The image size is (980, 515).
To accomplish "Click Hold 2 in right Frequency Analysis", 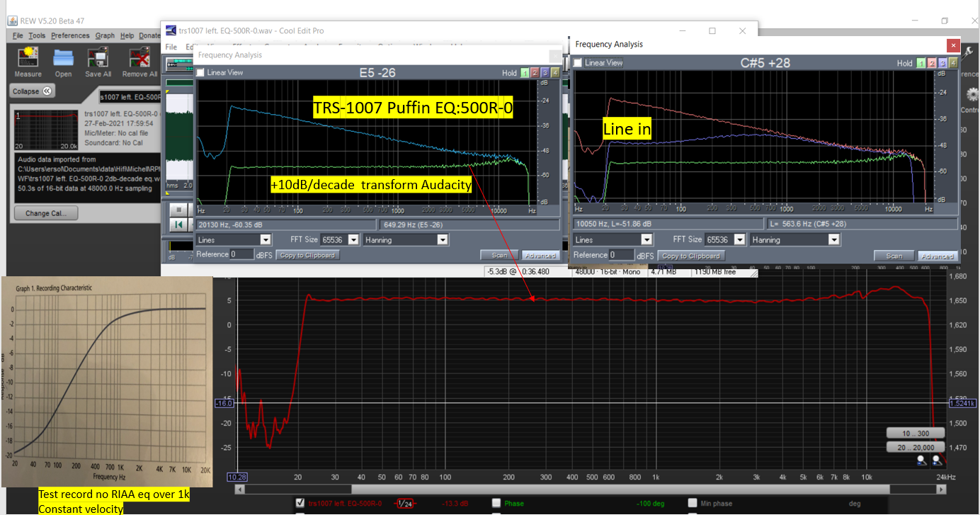I will 930,63.
